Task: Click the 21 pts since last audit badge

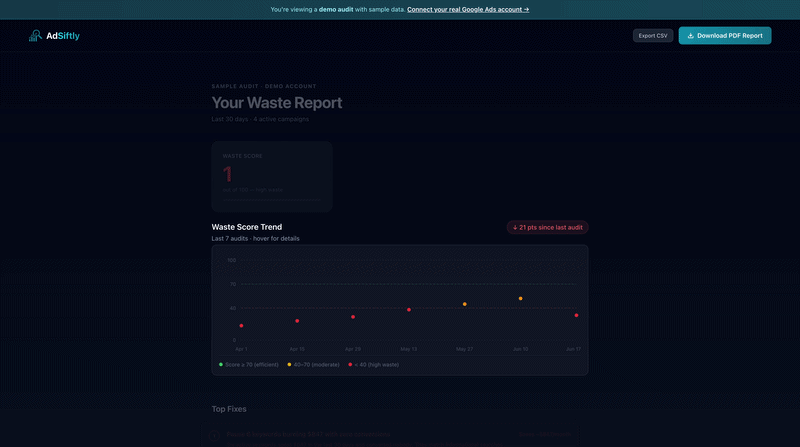Action: tap(547, 228)
